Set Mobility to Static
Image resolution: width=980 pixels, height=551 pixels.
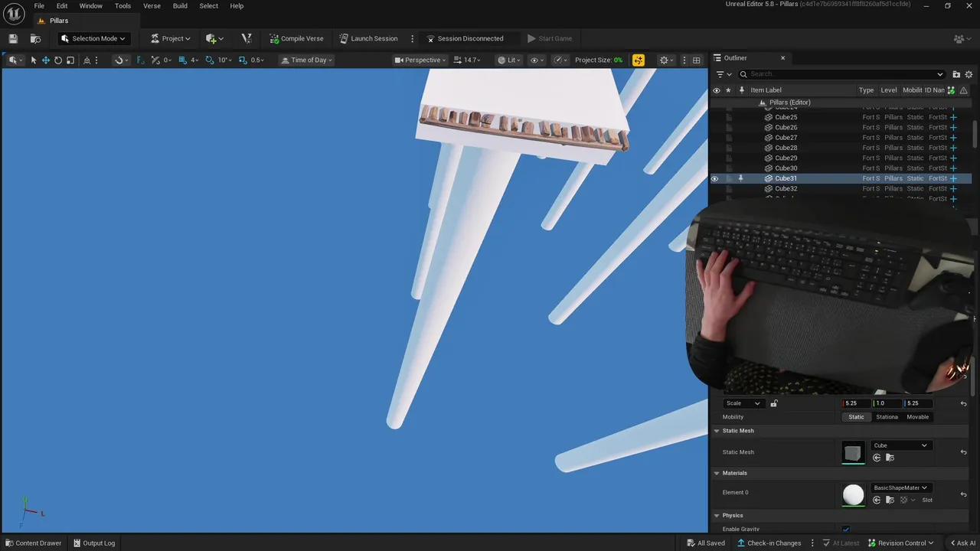pyautogui.click(x=856, y=417)
